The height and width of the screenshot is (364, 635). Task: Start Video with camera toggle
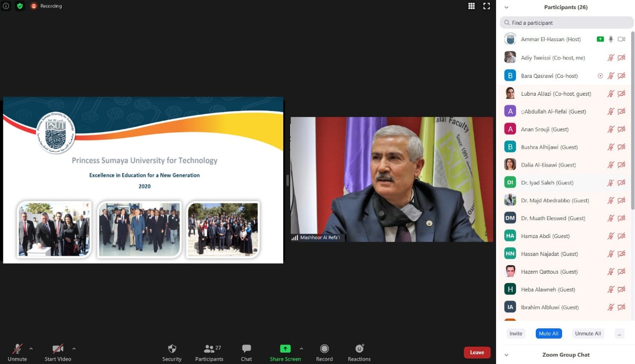point(58,349)
